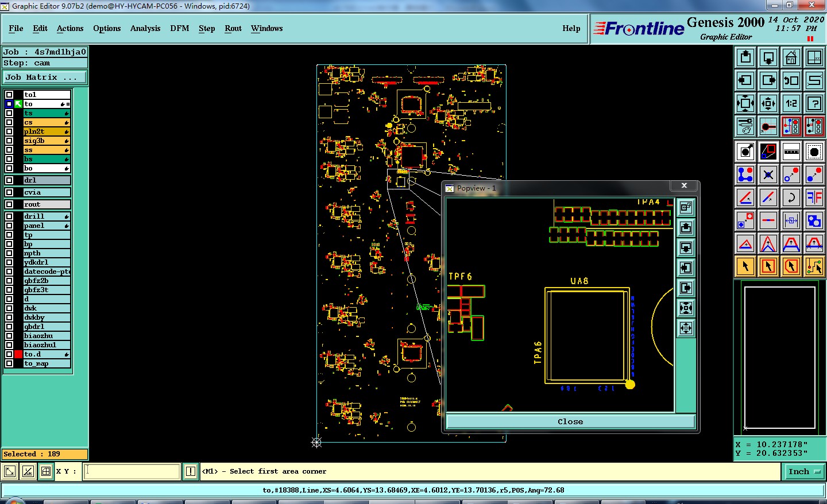Click the datecode-pt layer row
The height and width of the screenshot is (504, 827).
(x=47, y=272)
